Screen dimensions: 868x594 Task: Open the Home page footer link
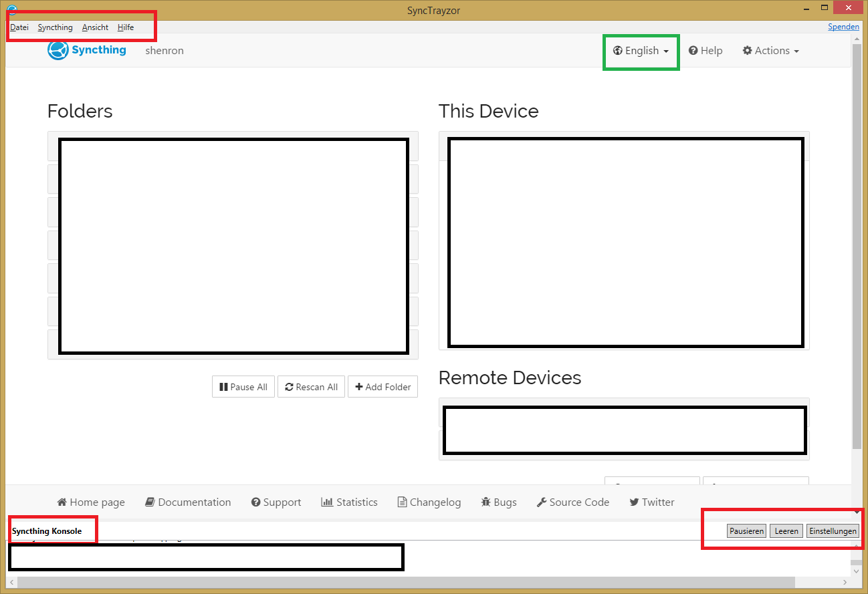[91, 502]
